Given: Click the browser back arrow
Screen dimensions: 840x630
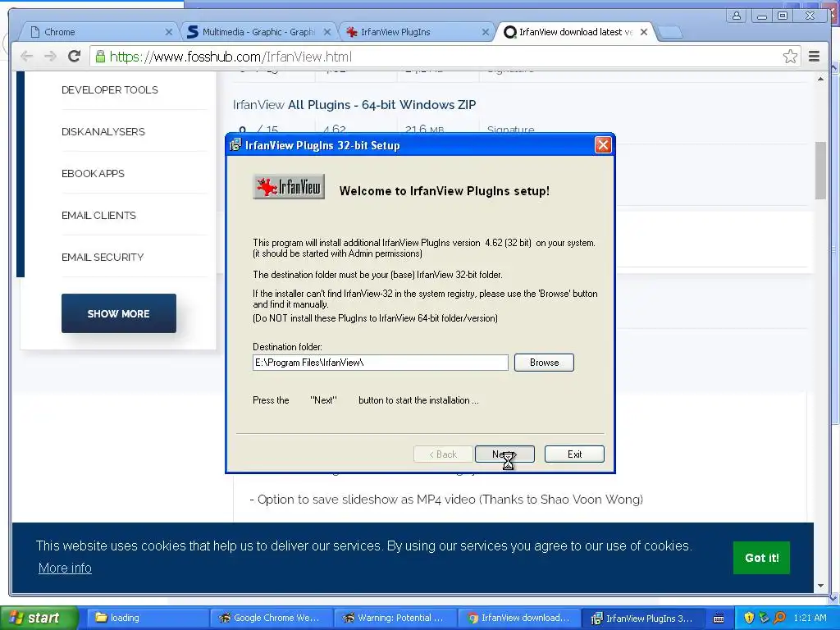Looking at the screenshot, I should (x=26, y=57).
